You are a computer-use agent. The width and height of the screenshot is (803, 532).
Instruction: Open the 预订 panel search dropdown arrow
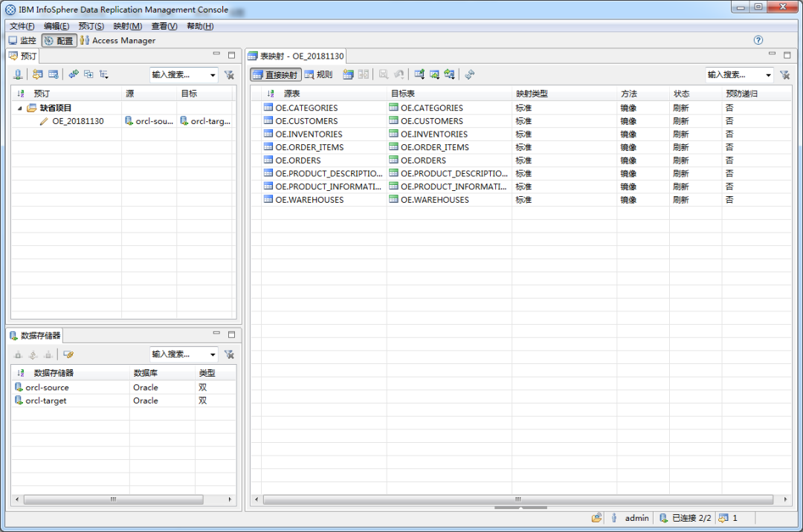tap(213, 75)
